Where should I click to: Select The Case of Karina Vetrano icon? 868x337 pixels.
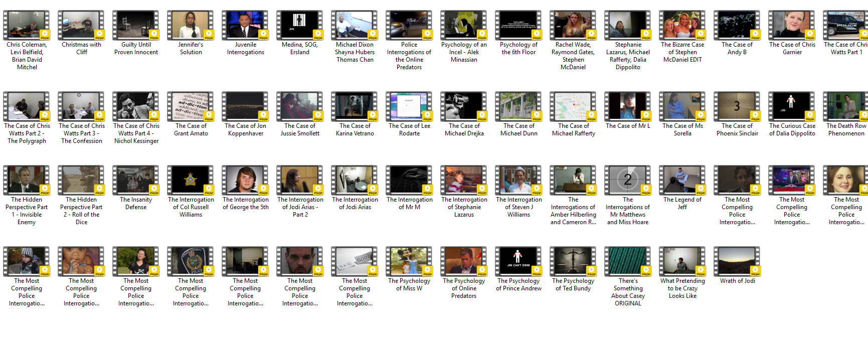tap(355, 106)
